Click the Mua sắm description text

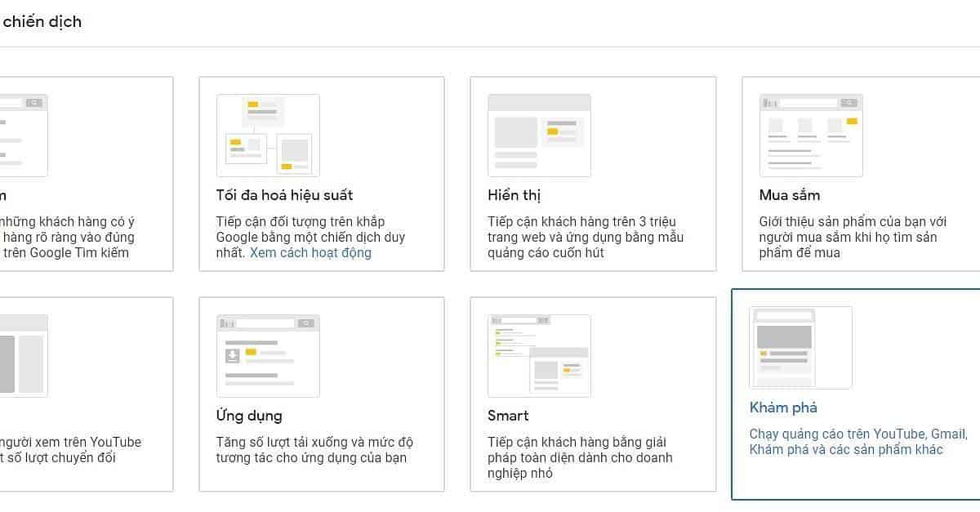coord(851,237)
